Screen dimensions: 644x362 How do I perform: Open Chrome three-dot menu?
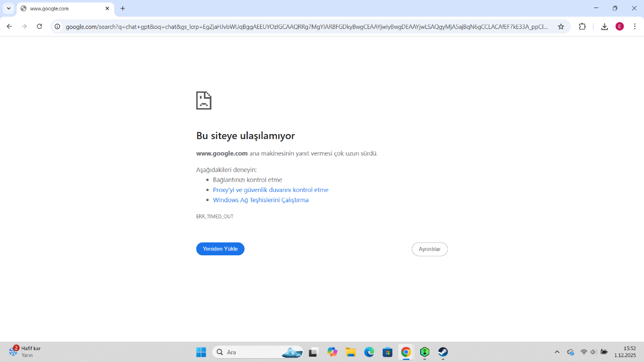tap(635, 26)
